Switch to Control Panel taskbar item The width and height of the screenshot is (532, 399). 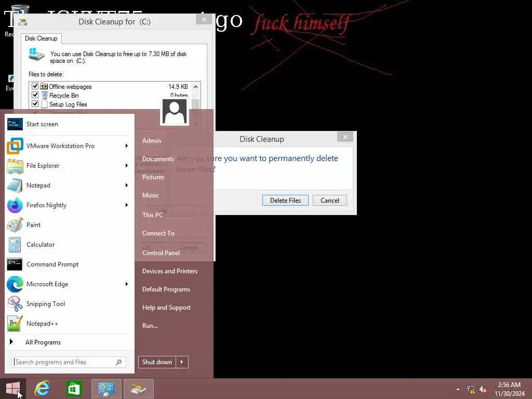coord(107,389)
